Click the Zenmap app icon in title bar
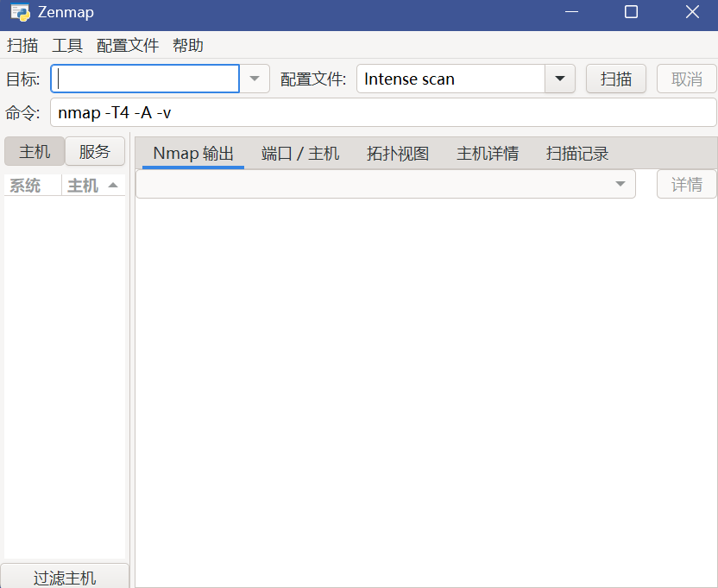718x588 pixels. (x=20, y=12)
